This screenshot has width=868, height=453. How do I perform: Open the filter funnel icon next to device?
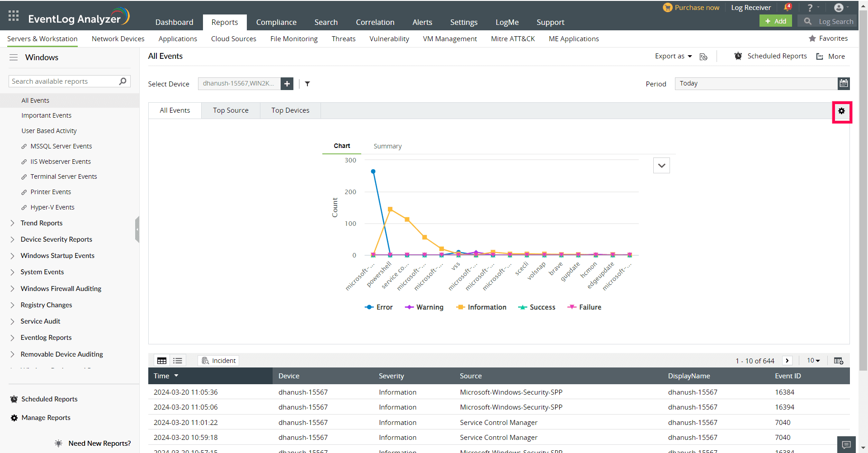(307, 84)
